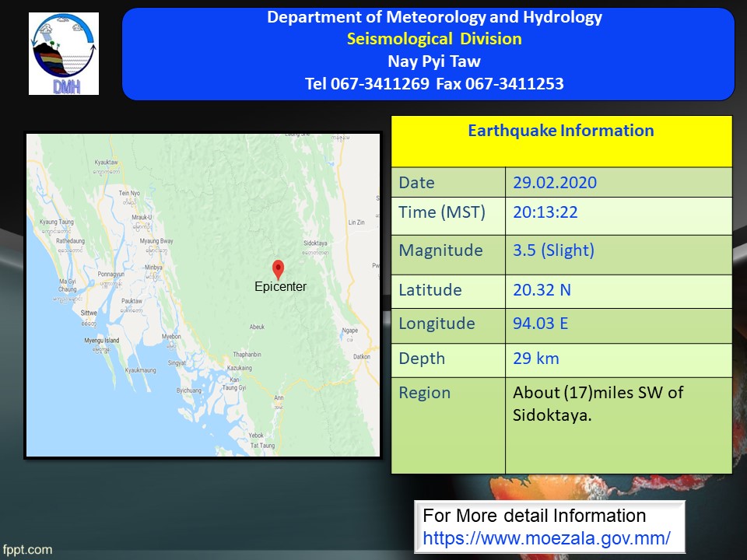Viewport: 747px width, 560px height.
Task: Select the date value 29.02.2020
Action: pyautogui.click(x=555, y=183)
